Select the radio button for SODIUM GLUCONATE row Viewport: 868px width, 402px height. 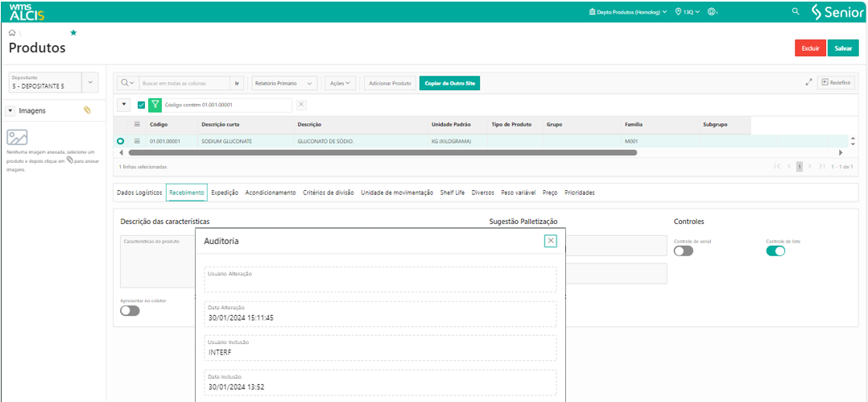tap(121, 141)
